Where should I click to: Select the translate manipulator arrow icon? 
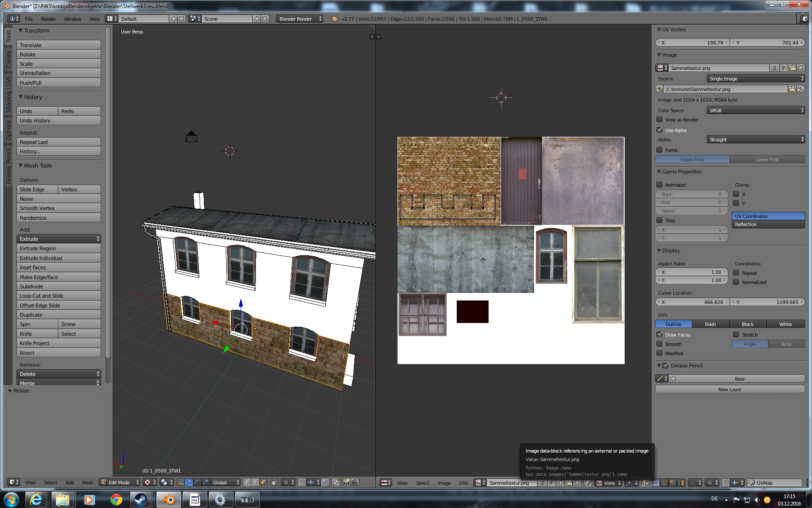[x=189, y=482]
